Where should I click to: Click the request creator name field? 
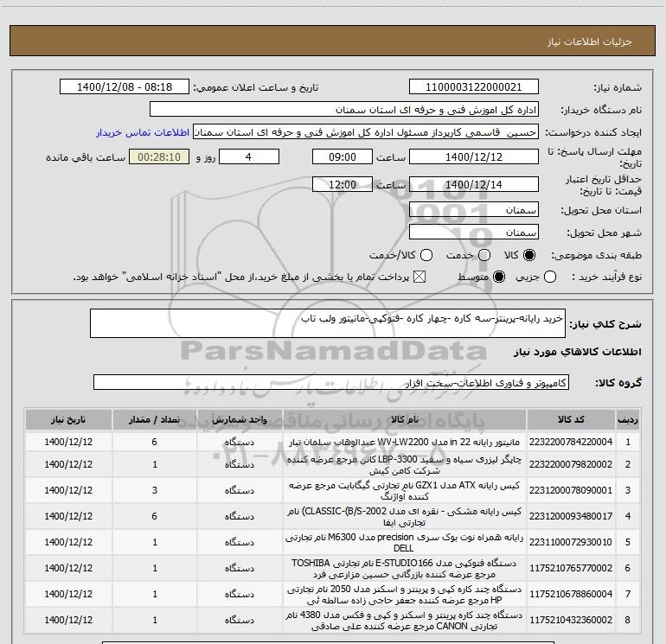click(366, 132)
